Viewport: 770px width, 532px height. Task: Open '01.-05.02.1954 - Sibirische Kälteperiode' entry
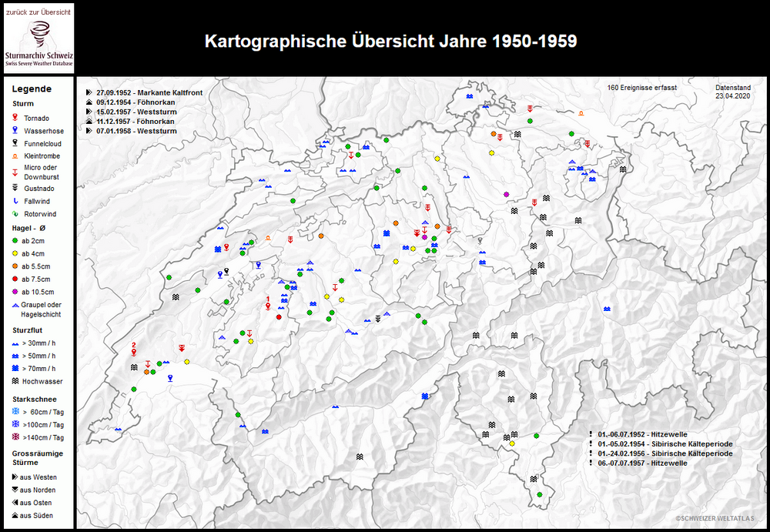(x=665, y=444)
